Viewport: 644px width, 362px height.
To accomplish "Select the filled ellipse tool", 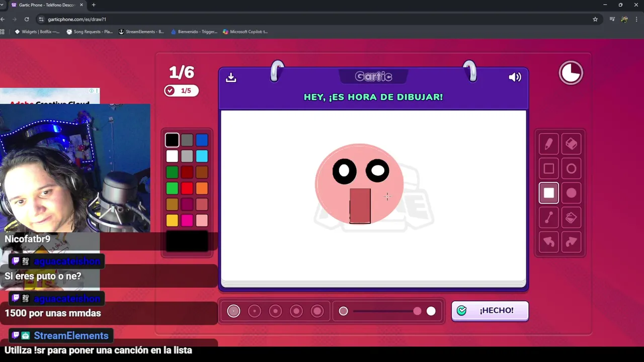I will point(571,193).
